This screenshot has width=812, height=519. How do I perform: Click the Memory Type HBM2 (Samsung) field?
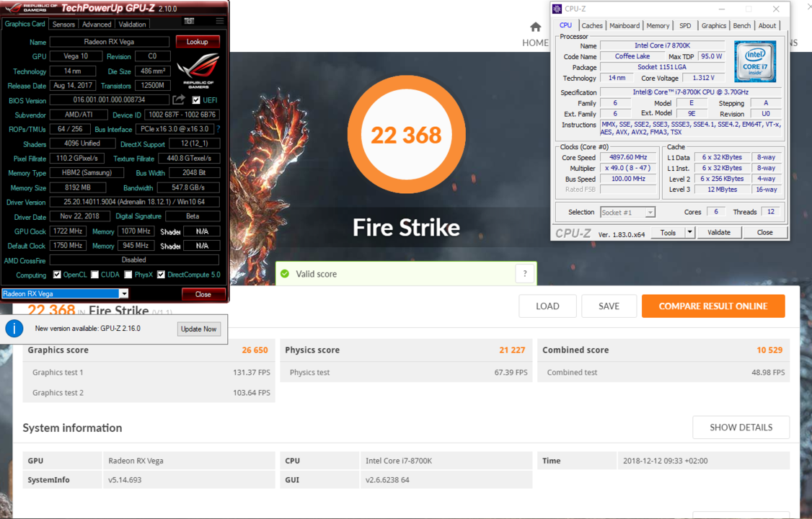[x=87, y=172]
